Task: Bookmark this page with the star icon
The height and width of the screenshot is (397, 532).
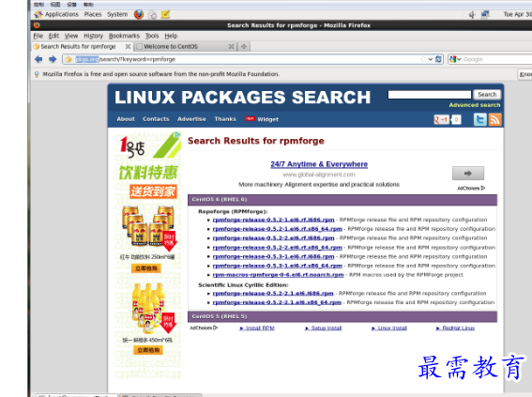Action: (x=424, y=59)
